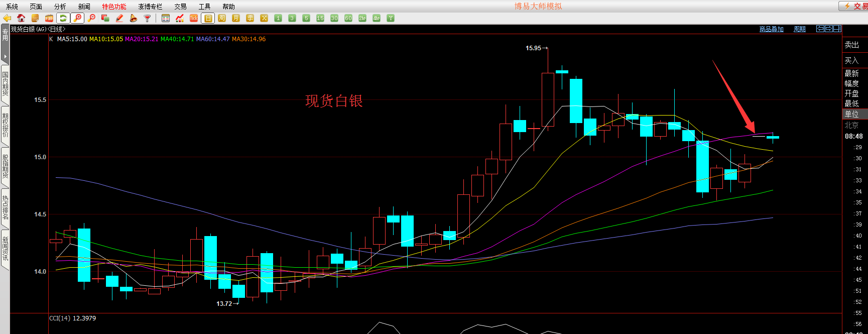This screenshot has height=334, width=868.
Task: Click the 商品叠加 link
Action: point(771,29)
